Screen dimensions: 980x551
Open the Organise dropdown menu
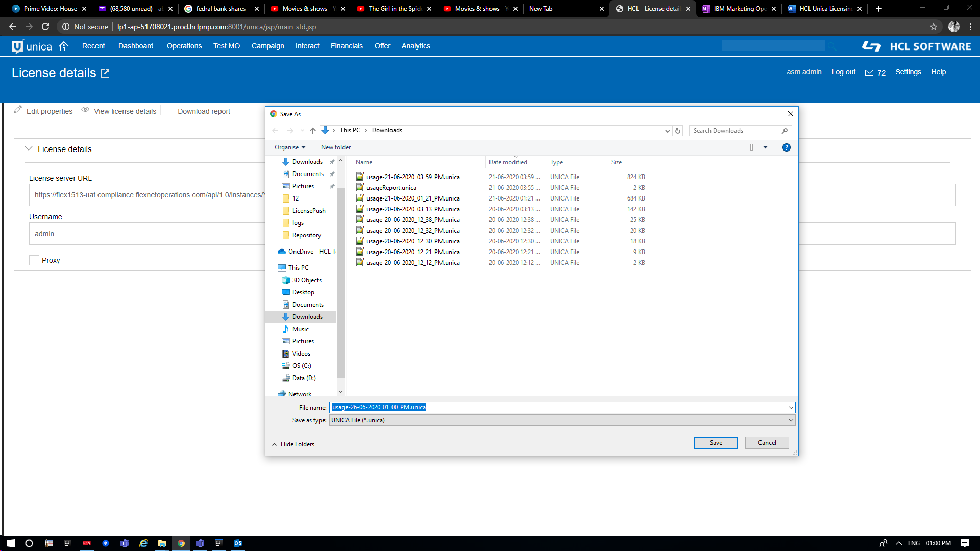[x=289, y=147]
